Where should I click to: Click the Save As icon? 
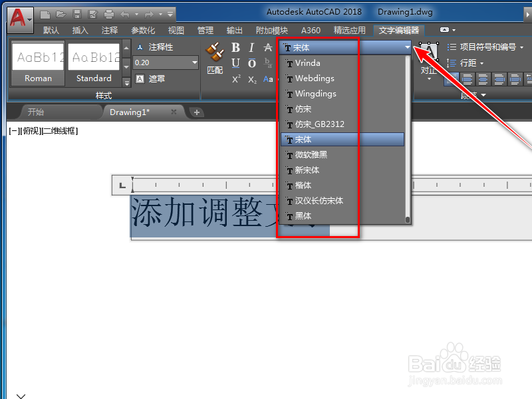(92, 14)
